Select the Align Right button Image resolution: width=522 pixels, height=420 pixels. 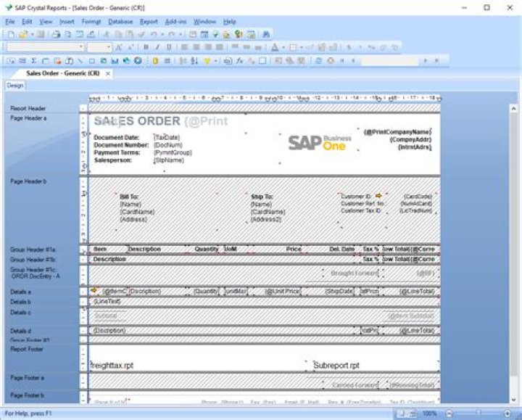click(x=208, y=47)
